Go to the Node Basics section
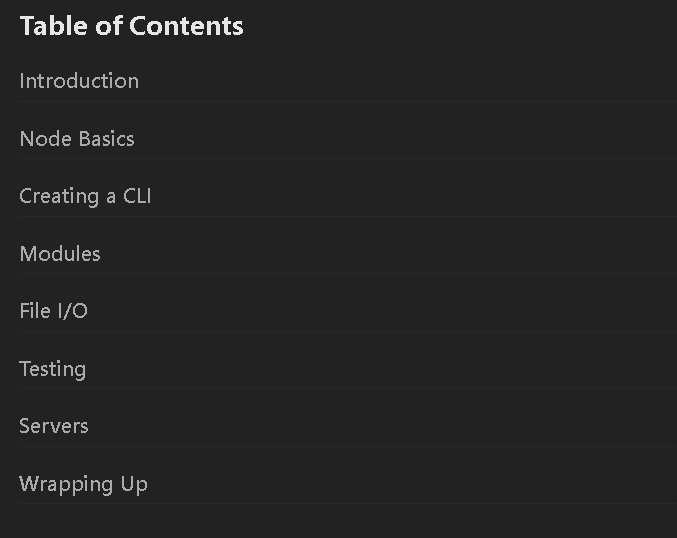Image resolution: width=677 pixels, height=538 pixels. coord(77,139)
